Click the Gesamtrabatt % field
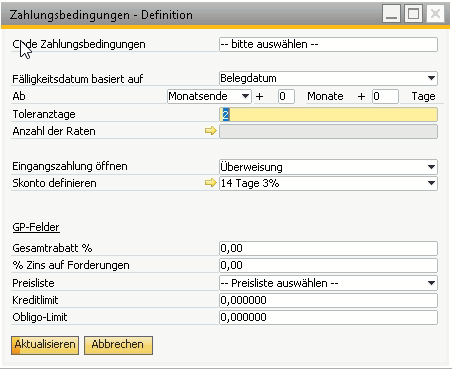452x369 pixels. tap(328, 248)
